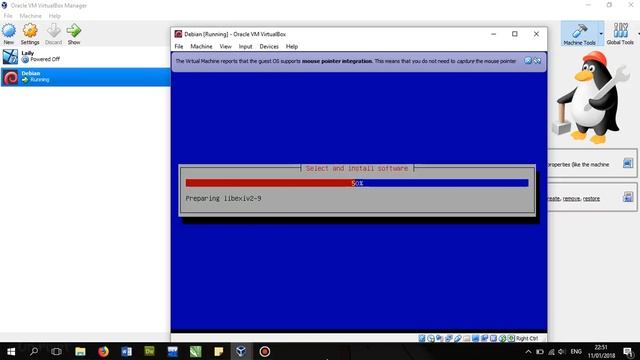Click 'Select and install software' dialog title
Screen dimensions: 640x360
tap(357, 168)
